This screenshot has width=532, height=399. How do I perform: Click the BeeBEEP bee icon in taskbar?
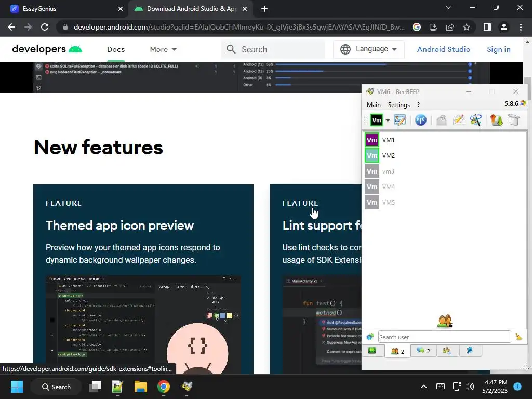187,386
